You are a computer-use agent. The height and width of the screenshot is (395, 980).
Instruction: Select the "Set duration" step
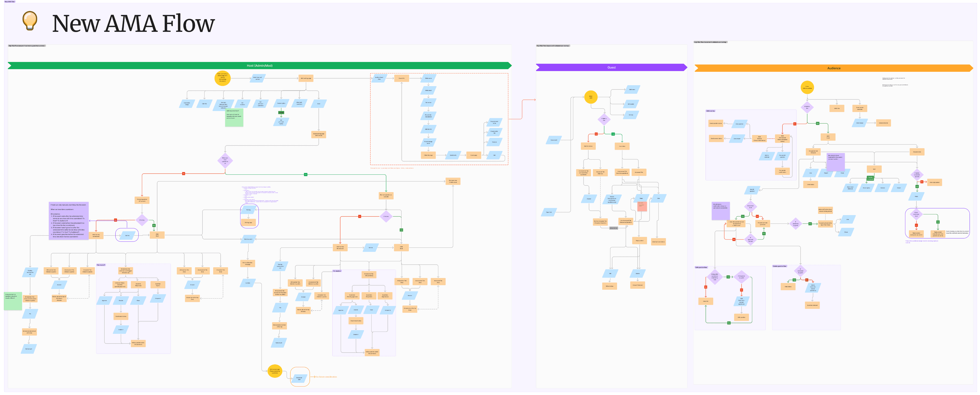coord(242,104)
